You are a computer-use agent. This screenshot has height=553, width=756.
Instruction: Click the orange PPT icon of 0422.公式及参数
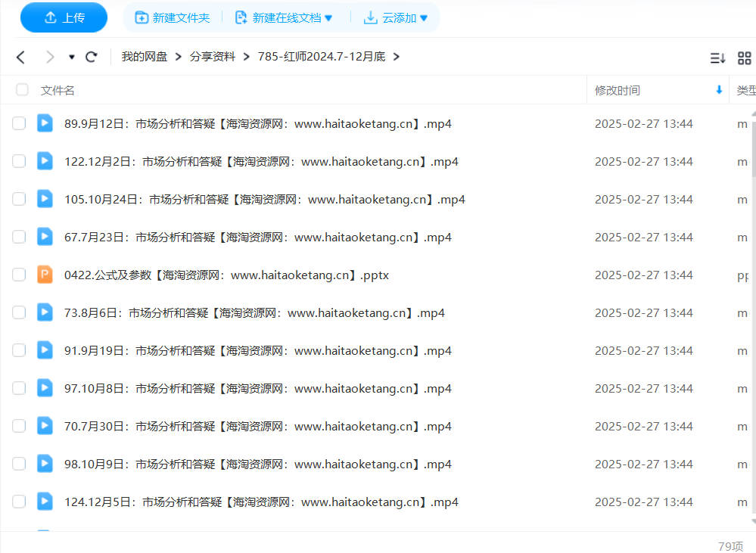pos(45,275)
